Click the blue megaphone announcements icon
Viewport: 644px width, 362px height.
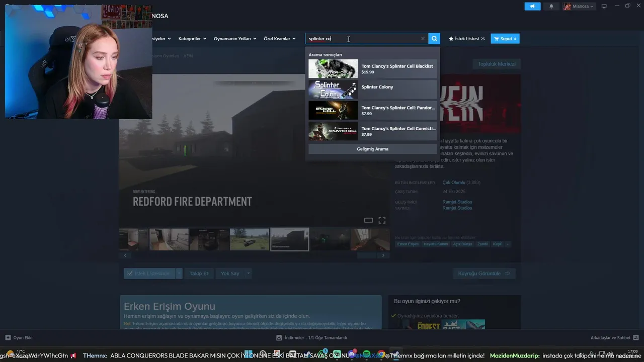532,7
